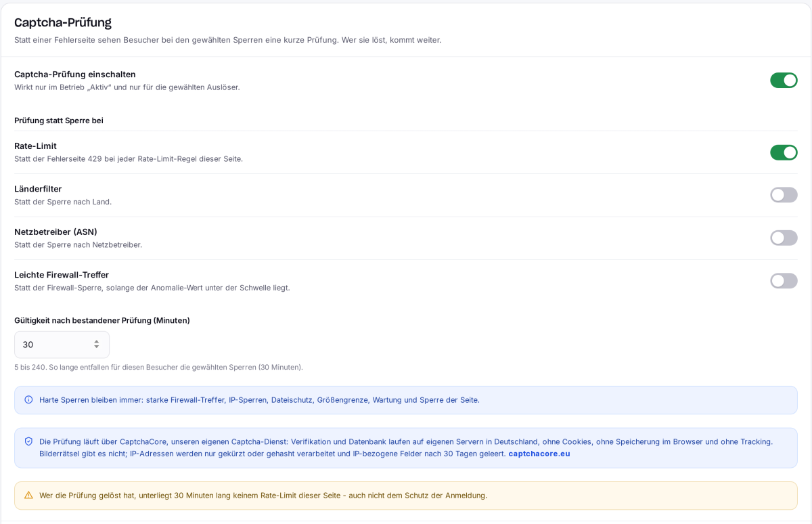Click the text "Wirkt nur im Betrieb „Aktiv“"
The height and width of the screenshot is (524, 812).
(63, 87)
